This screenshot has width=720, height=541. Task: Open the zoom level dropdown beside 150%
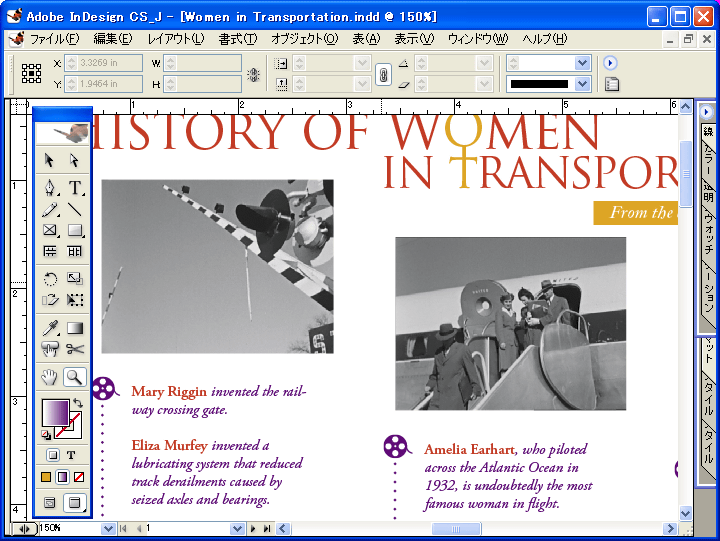click(108, 529)
